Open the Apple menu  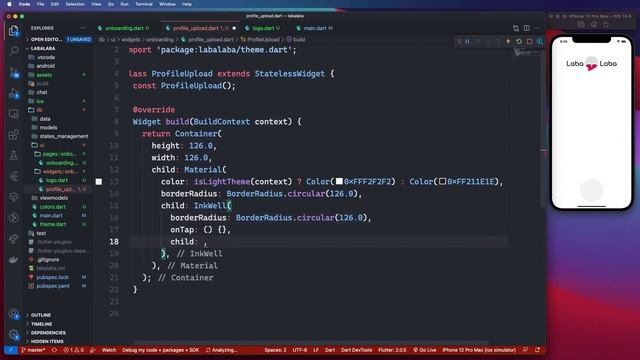tap(9, 4)
